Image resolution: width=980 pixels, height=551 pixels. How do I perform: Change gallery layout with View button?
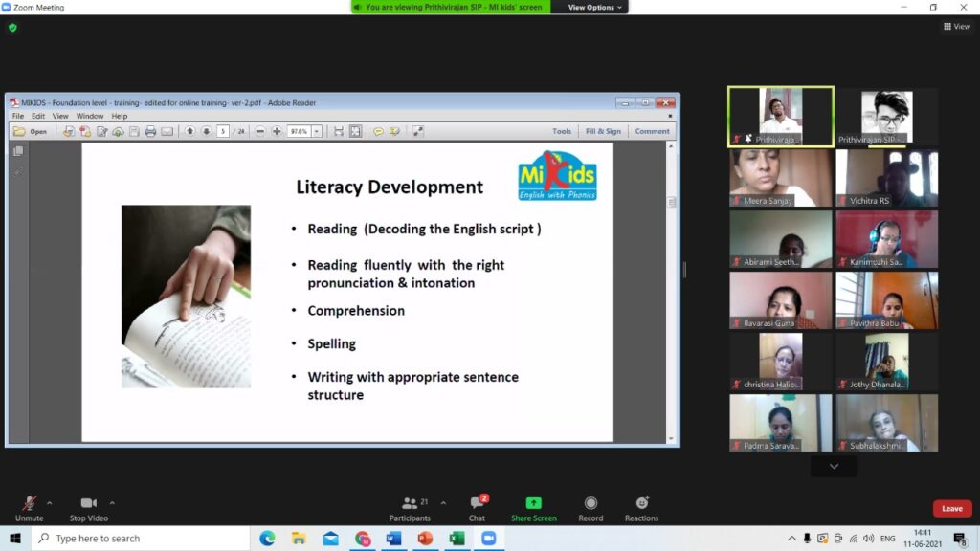(956, 27)
